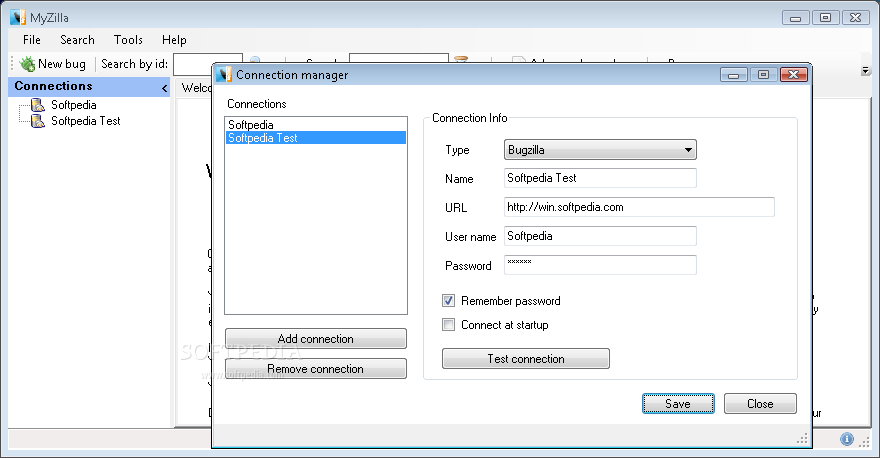Screen dimensions: 880x458
Task: Click the Password input field
Action: (x=600, y=265)
